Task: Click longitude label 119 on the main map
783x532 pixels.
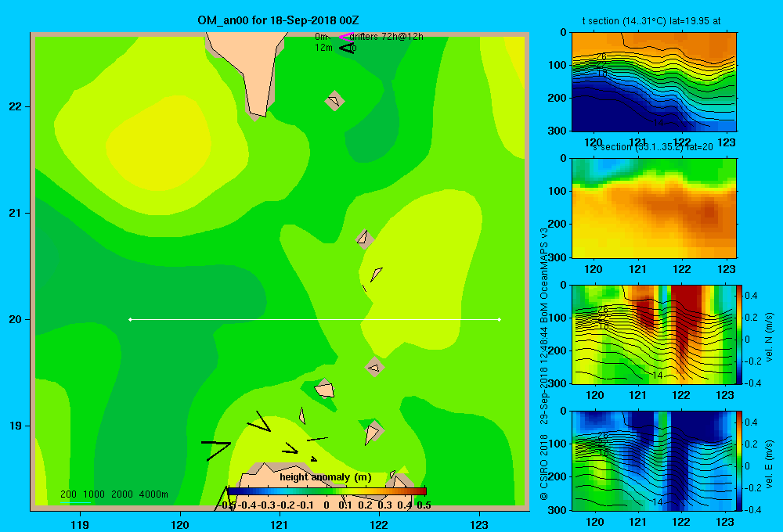Action: [x=80, y=524]
